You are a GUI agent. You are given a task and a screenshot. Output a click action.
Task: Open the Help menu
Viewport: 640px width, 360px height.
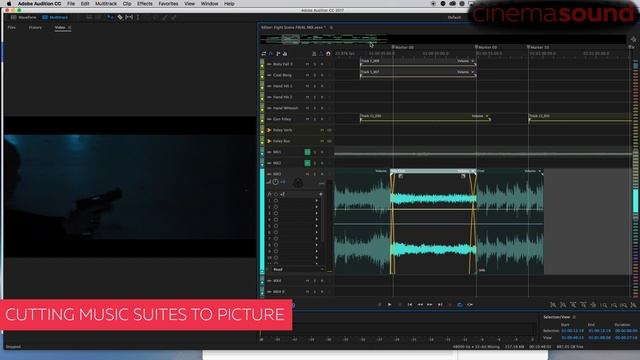229,4
